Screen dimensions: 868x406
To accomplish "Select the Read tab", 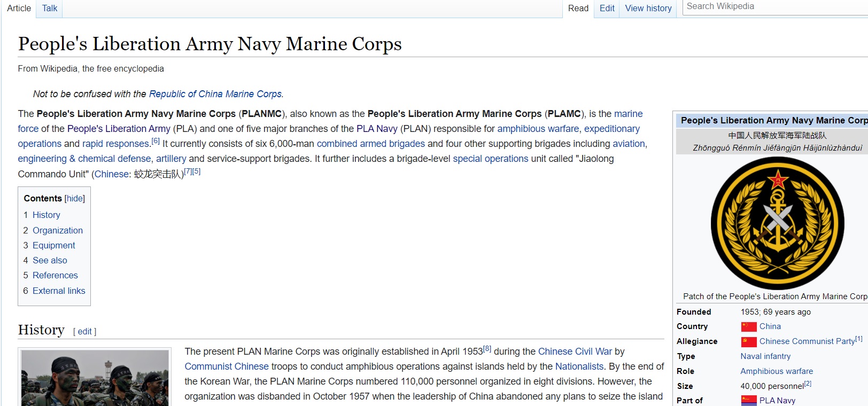I will [578, 8].
